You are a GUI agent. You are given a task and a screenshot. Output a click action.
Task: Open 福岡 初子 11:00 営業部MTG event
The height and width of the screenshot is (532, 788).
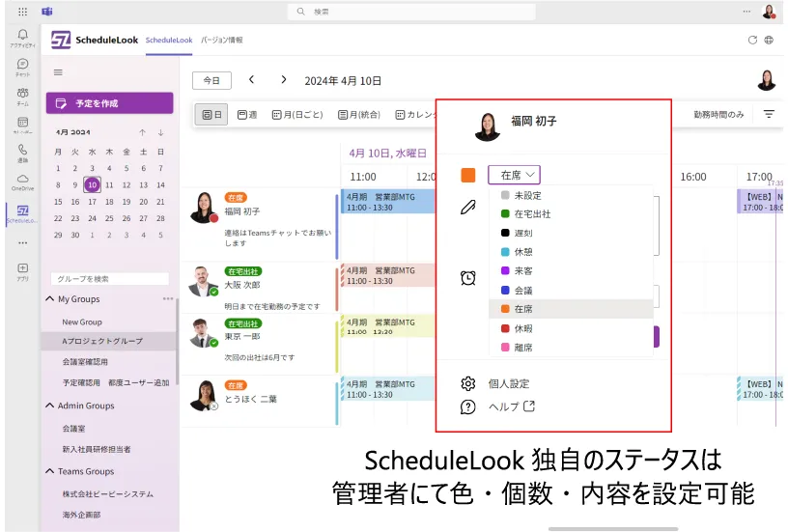[388, 202]
